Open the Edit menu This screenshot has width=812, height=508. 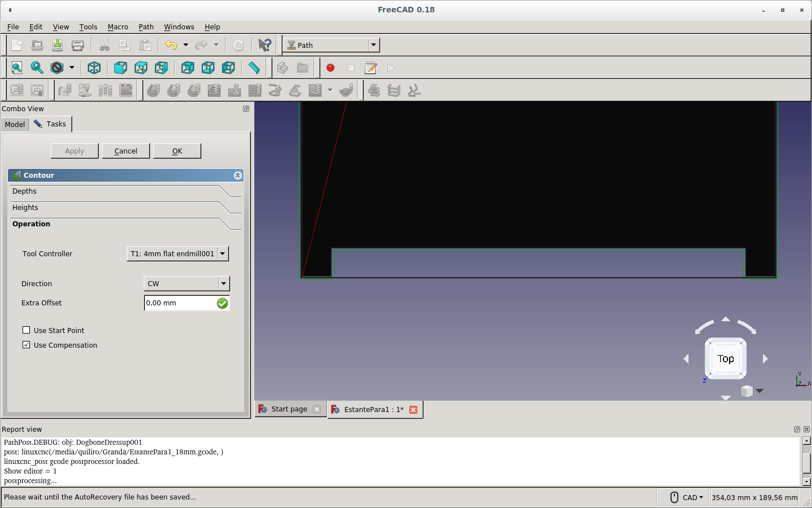[36, 27]
